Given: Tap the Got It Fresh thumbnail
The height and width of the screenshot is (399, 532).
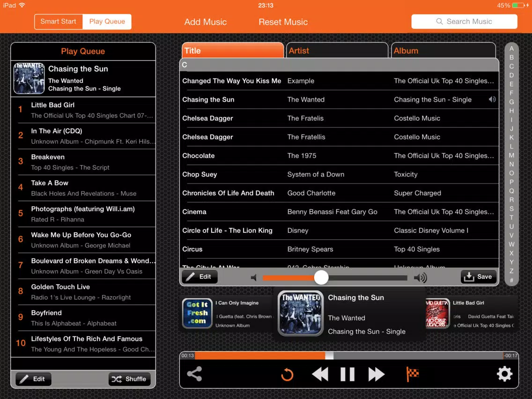Looking at the screenshot, I should coord(197,313).
